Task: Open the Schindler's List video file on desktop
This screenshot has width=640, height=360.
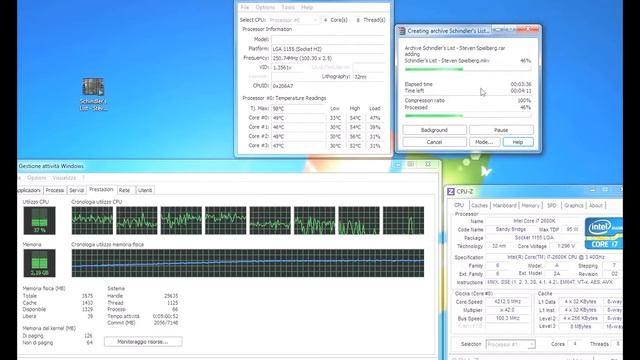Action: (93, 94)
